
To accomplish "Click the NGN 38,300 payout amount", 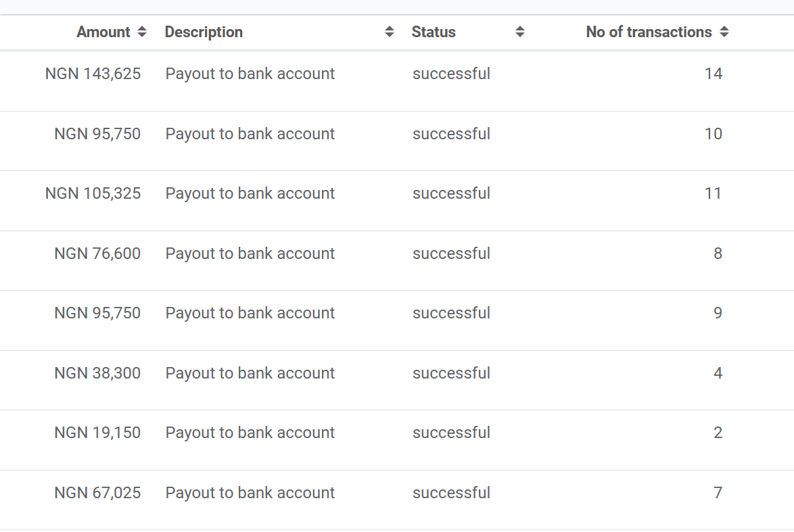I will click(97, 373).
